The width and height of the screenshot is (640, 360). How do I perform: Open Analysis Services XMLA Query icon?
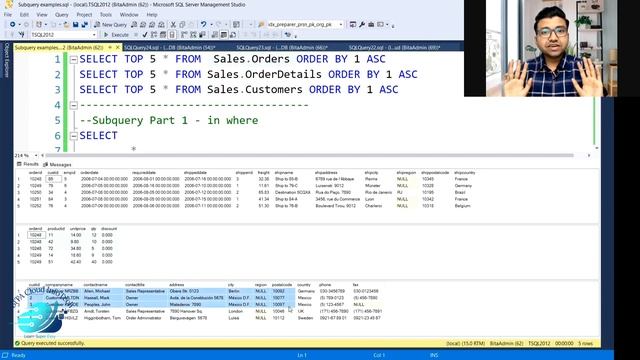[x=161, y=24]
